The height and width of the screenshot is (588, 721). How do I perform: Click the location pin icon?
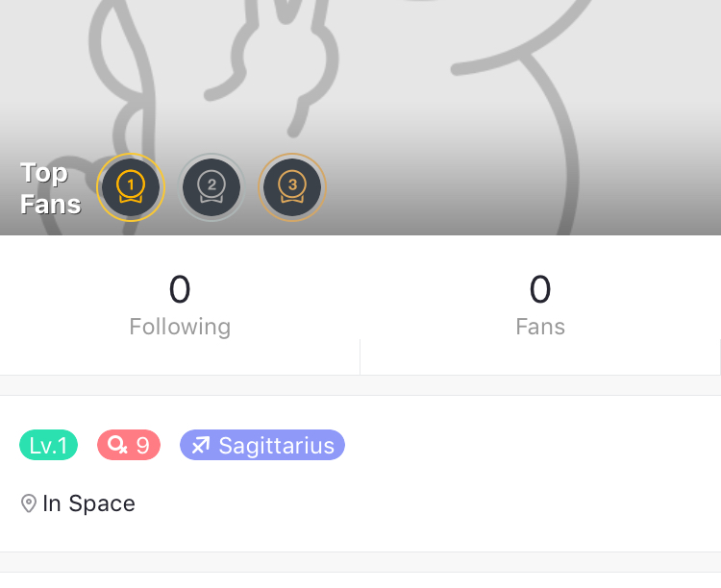tap(29, 503)
